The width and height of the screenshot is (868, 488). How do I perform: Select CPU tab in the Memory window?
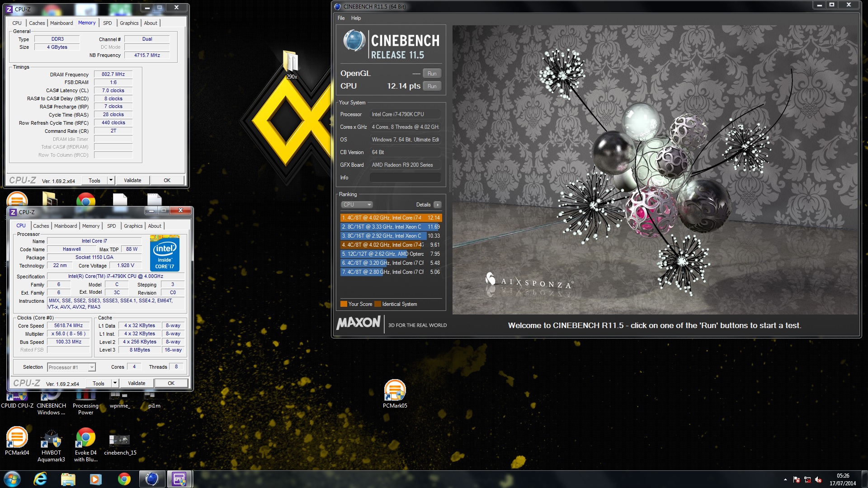17,23
